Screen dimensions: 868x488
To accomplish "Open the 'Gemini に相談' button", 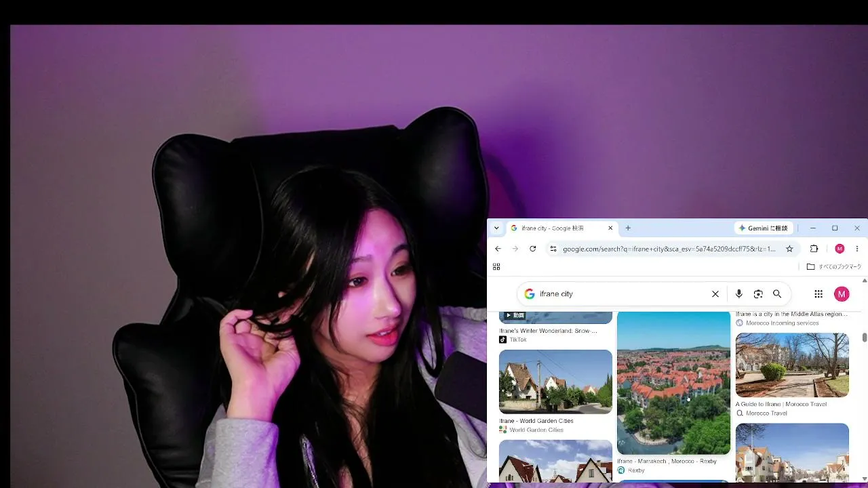I will [763, 228].
